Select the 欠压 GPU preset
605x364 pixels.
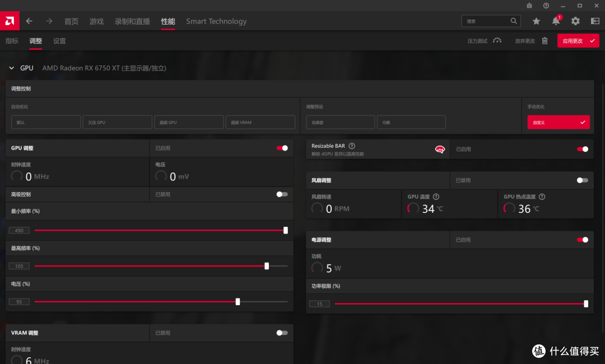pyautogui.click(x=117, y=122)
